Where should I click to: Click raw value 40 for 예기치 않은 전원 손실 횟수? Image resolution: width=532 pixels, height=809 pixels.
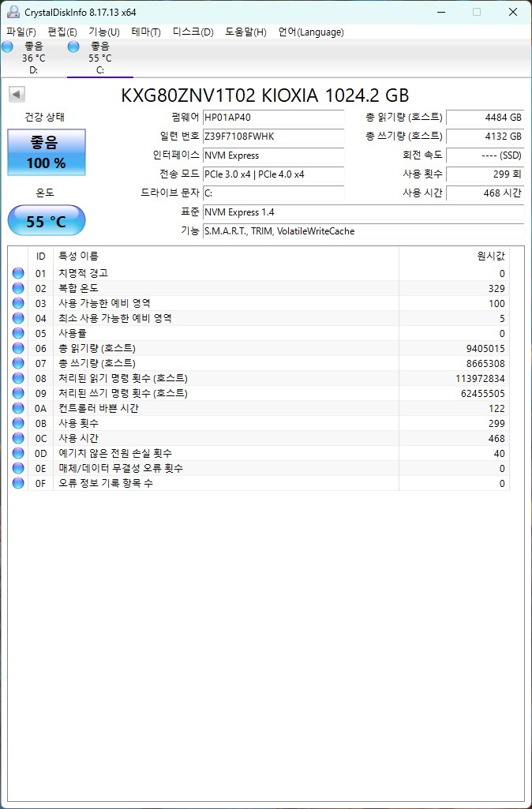pos(499,453)
